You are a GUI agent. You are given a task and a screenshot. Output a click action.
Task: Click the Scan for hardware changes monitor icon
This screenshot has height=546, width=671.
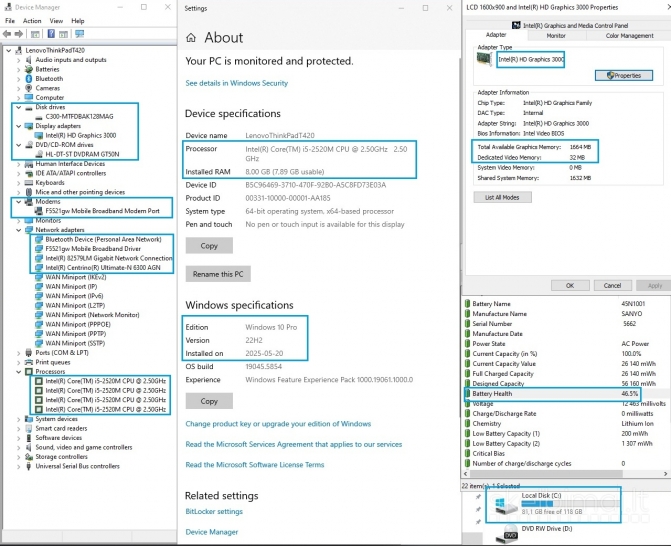point(80,34)
